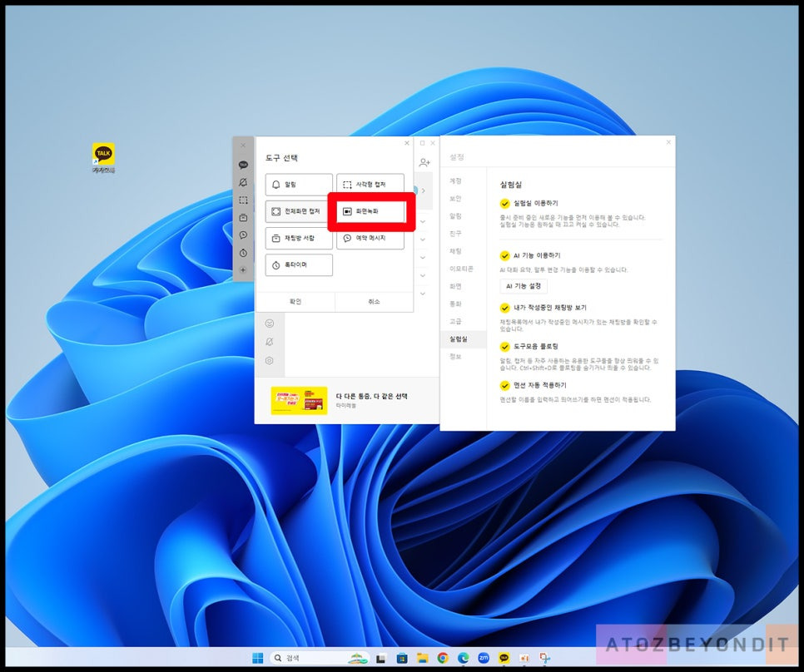Open the 친구 settings tab

click(x=455, y=234)
